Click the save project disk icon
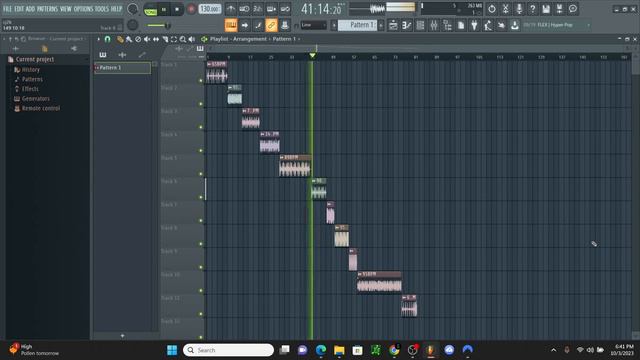The height and width of the screenshot is (360, 640). (546, 9)
